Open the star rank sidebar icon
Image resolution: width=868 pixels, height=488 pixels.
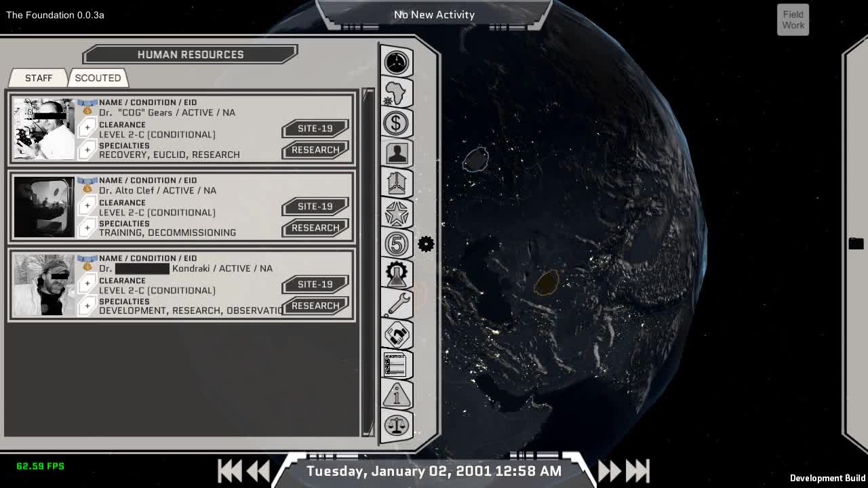tap(397, 213)
